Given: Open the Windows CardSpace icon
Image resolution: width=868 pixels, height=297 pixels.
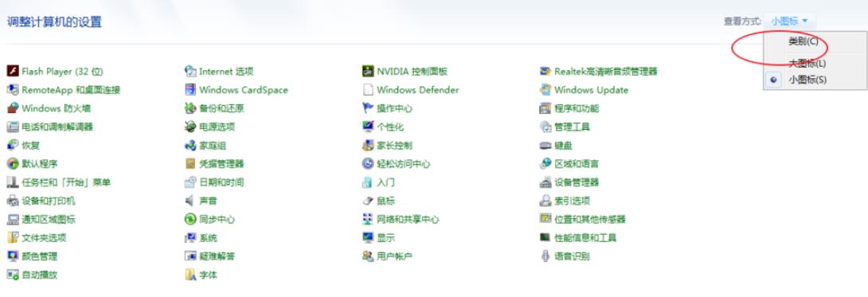Looking at the screenshot, I should (x=190, y=90).
